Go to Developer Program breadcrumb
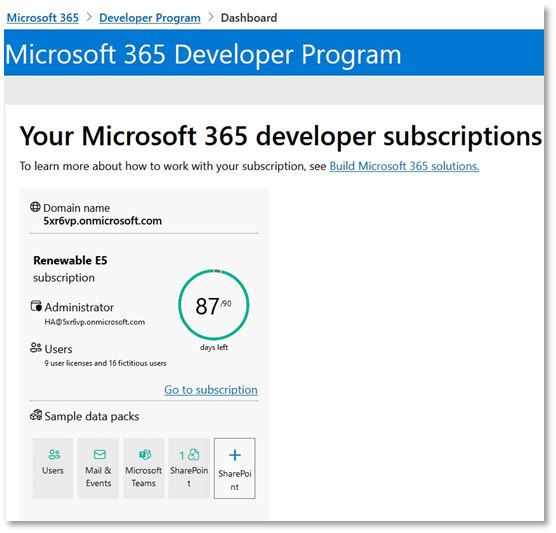The image size is (556, 533). coord(150,18)
